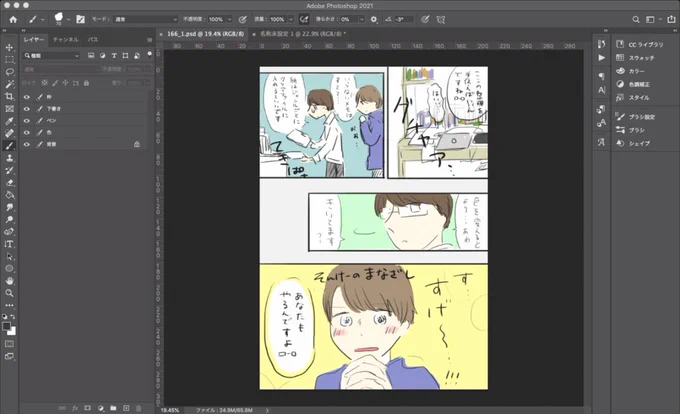Open the layer filter type dropdown
Image resolution: width=680 pixels, height=414 pixels.
click(52, 55)
